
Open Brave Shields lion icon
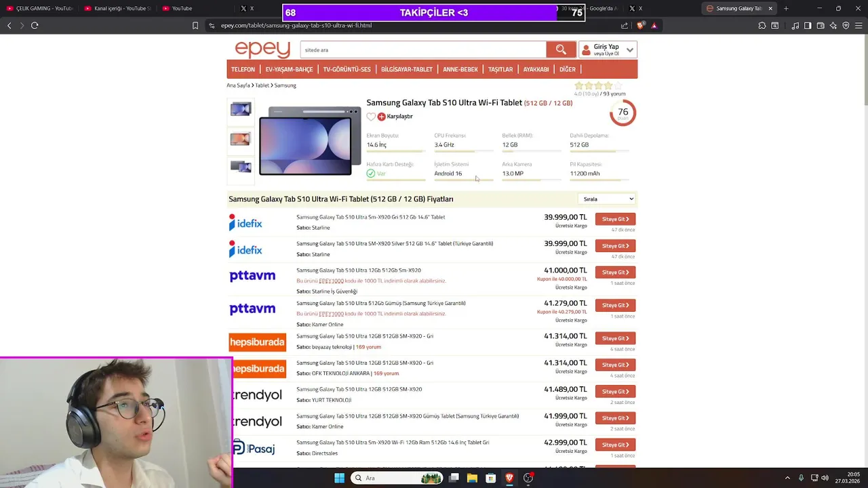pos(641,25)
